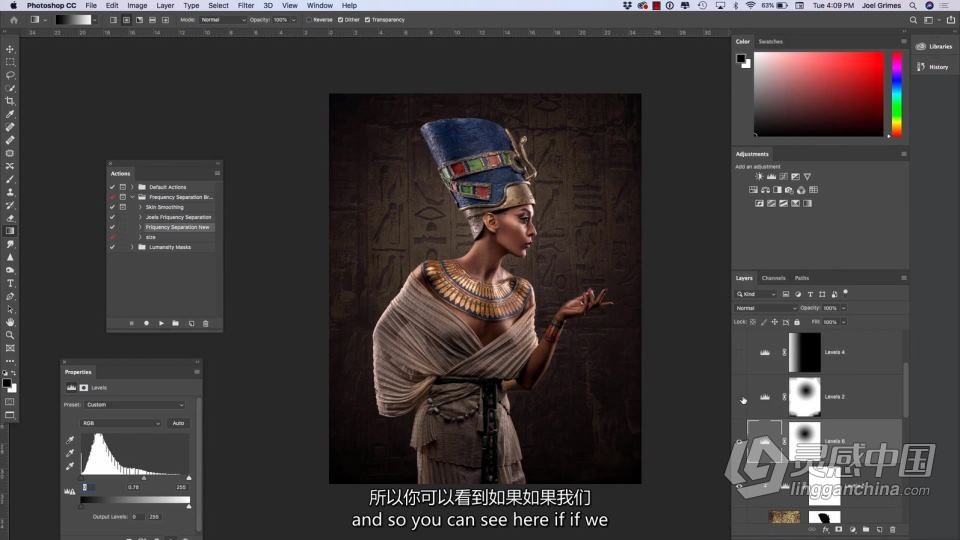Open the Filter menu
Screen dimensions: 960x540
(x=246, y=6)
